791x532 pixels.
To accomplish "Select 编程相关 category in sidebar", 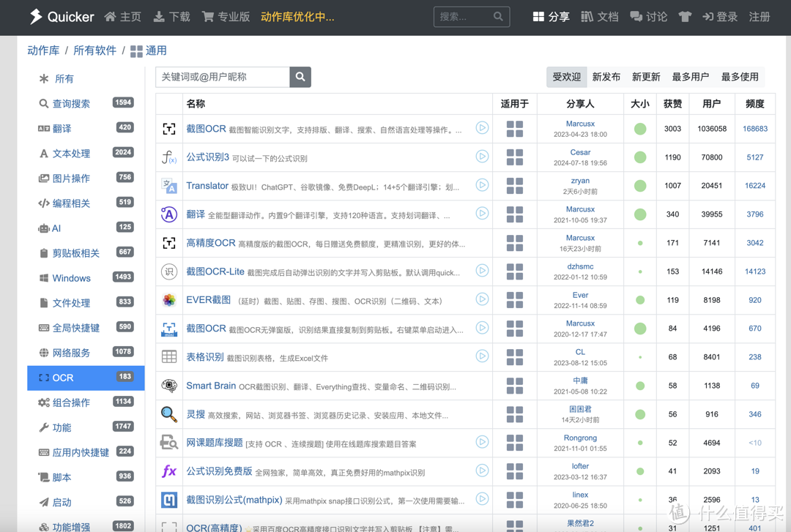I will (86, 203).
